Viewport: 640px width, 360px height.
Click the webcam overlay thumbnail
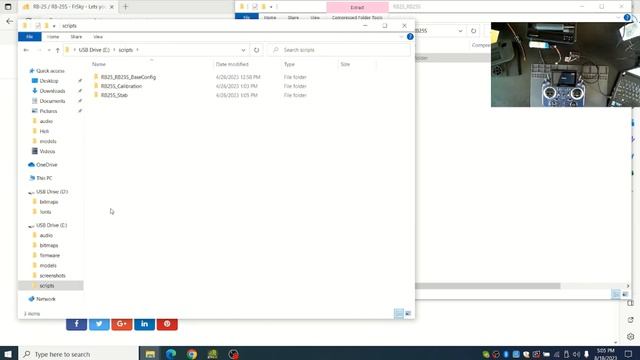[565, 64]
